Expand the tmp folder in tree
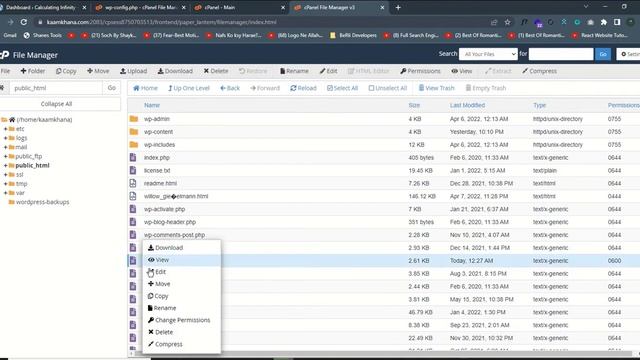 6,184
